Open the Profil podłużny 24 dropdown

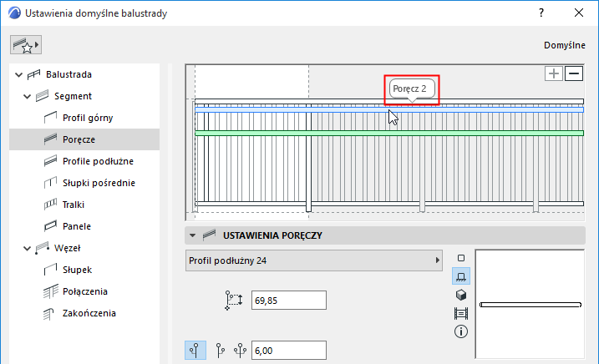coord(313,260)
